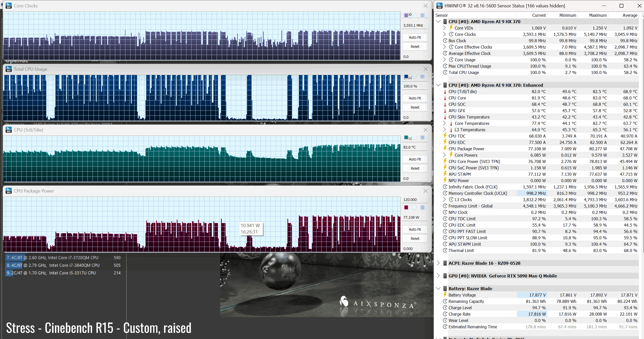Viewport: 644px width, 339px height.
Task: Click Reset in Core Clocks graph window
Action: click(x=415, y=47)
